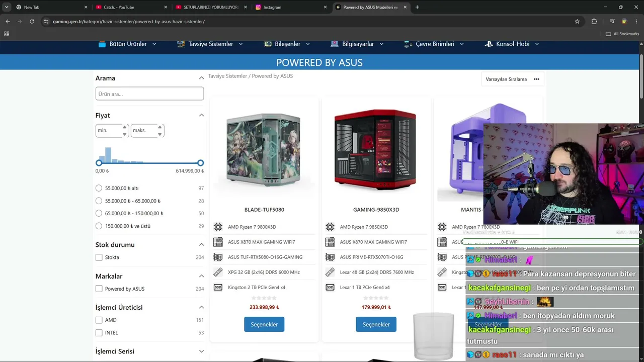Close the Instagram tab
The width and height of the screenshot is (644, 362).
[325, 7]
